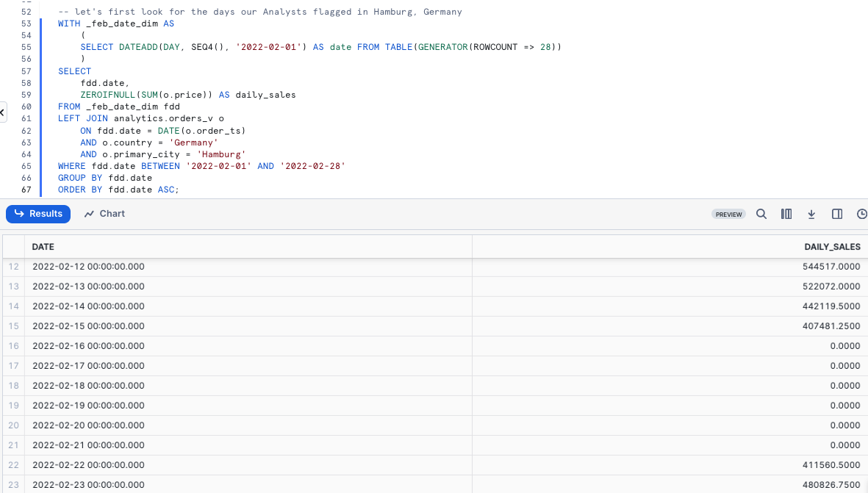
Task: Click the 2022-02-22 date cell
Action: pos(88,465)
